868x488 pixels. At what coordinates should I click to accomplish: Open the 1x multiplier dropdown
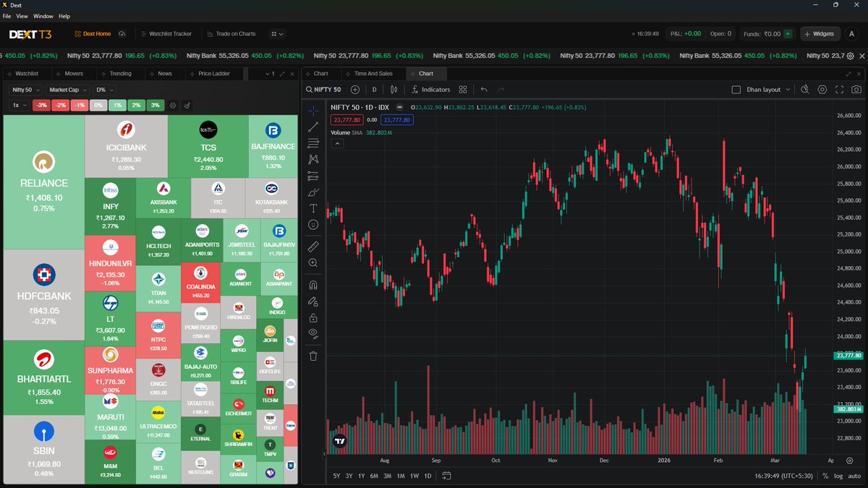(19, 105)
